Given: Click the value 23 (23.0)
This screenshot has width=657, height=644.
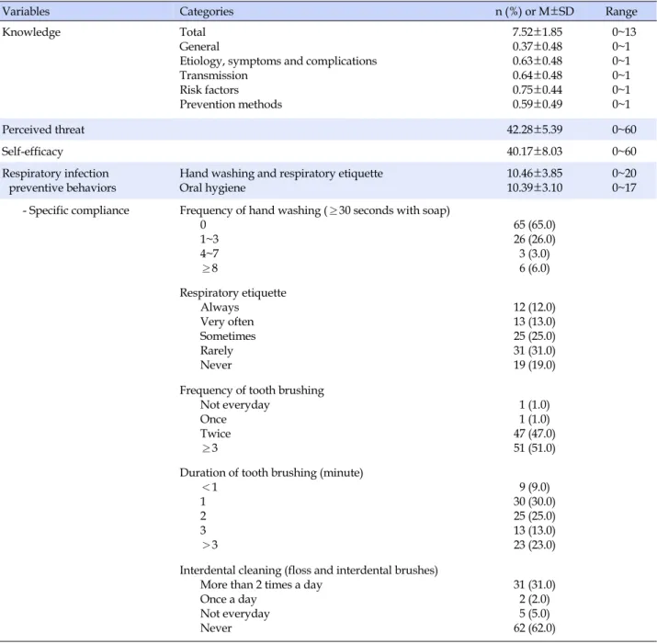Looking at the screenshot, I should [534, 545].
